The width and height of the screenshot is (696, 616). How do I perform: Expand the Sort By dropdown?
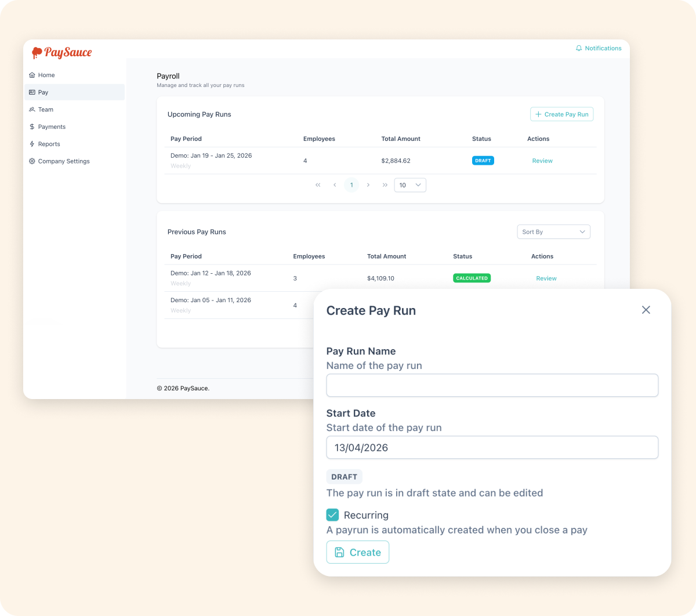[553, 232]
